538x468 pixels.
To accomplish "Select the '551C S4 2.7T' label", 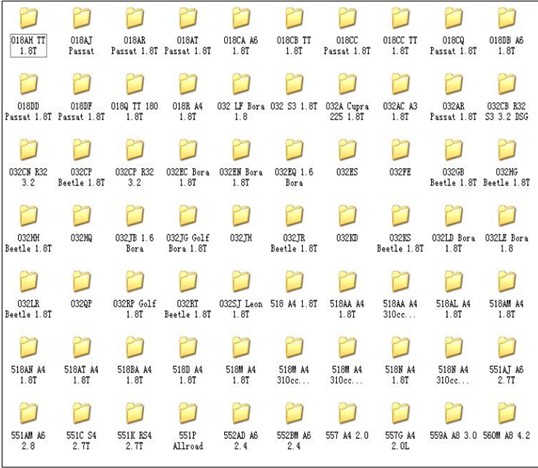I will coord(81,441).
